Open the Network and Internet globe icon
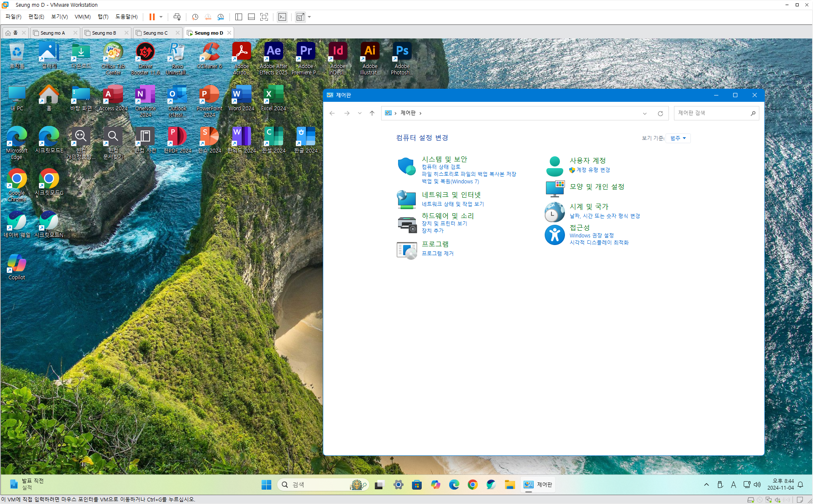 (406, 199)
